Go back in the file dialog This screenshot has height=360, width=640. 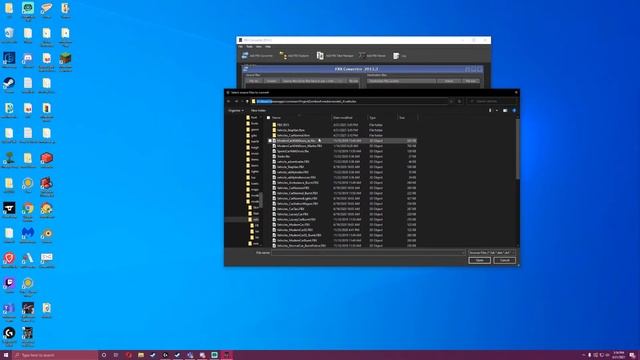click(x=229, y=101)
